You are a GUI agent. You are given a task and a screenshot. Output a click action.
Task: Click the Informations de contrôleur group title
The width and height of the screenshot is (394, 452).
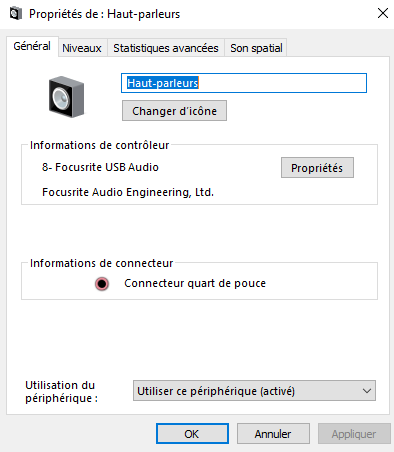[x=100, y=145]
